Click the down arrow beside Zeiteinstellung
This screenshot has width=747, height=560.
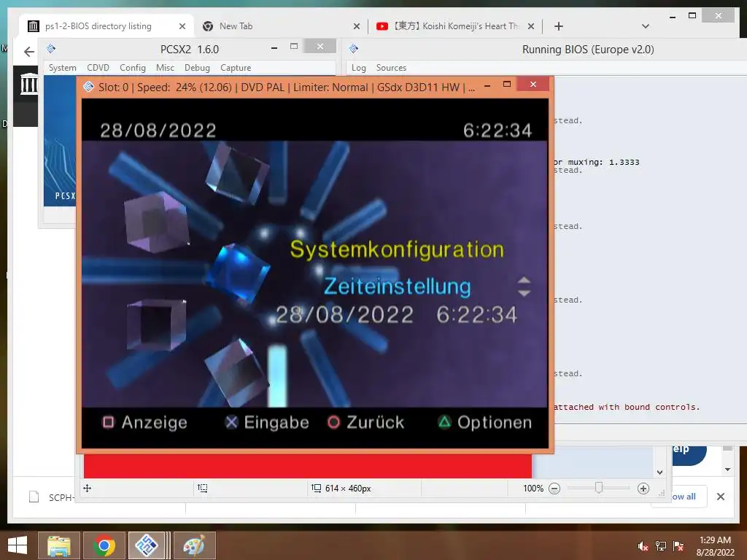[x=524, y=293]
